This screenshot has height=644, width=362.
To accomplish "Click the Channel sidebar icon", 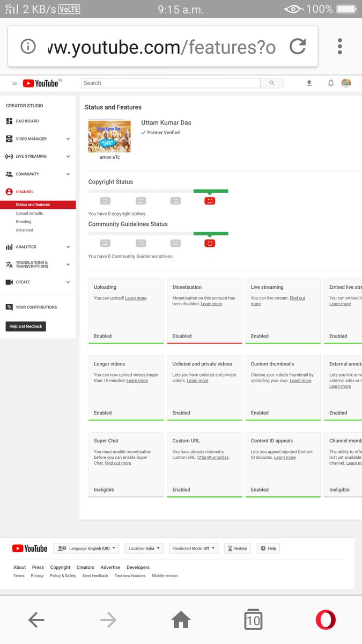I will (9, 192).
